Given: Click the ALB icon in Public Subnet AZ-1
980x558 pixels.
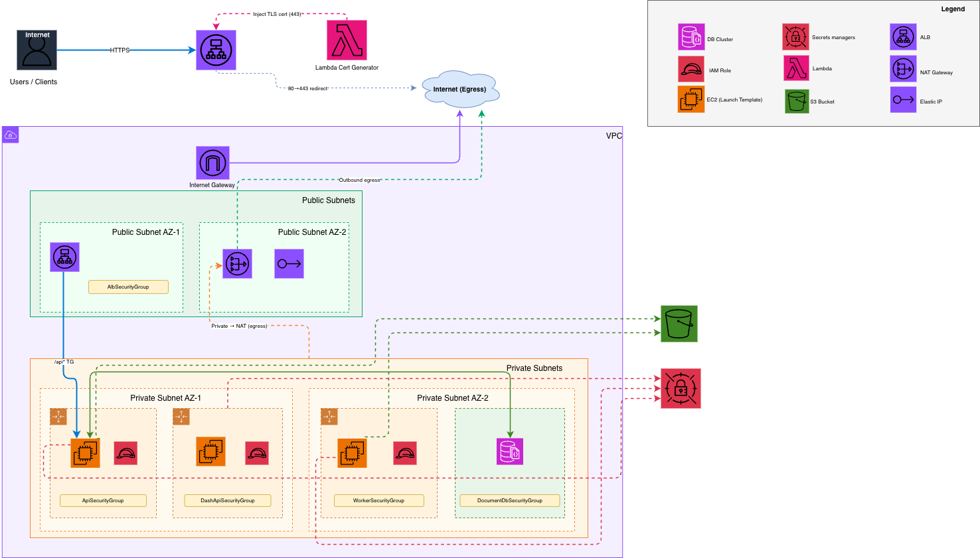Looking at the screenshot, I should pos(64,257).
